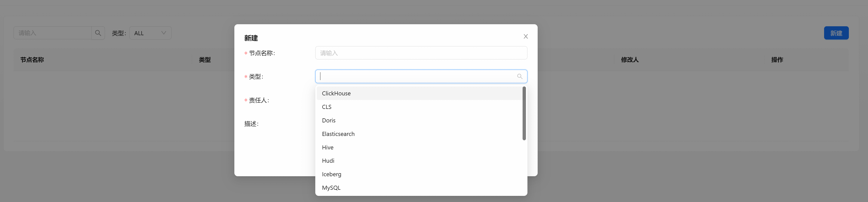Click the search magnifier icon beside filter input

[98, 33]
